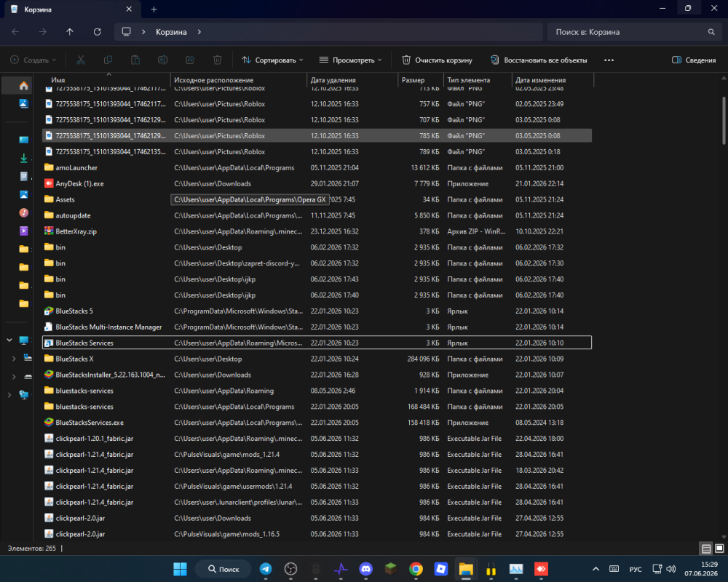The width and height of the screenshot is (728, 582).
Task: Select the BlueStacks X folder row
Action: (x=317, y=359)
